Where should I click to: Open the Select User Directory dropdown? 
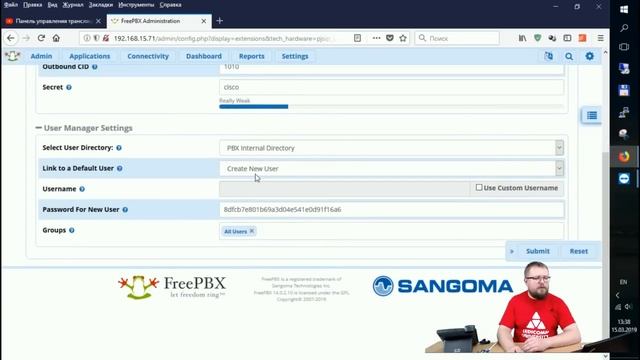click(391, 148)
